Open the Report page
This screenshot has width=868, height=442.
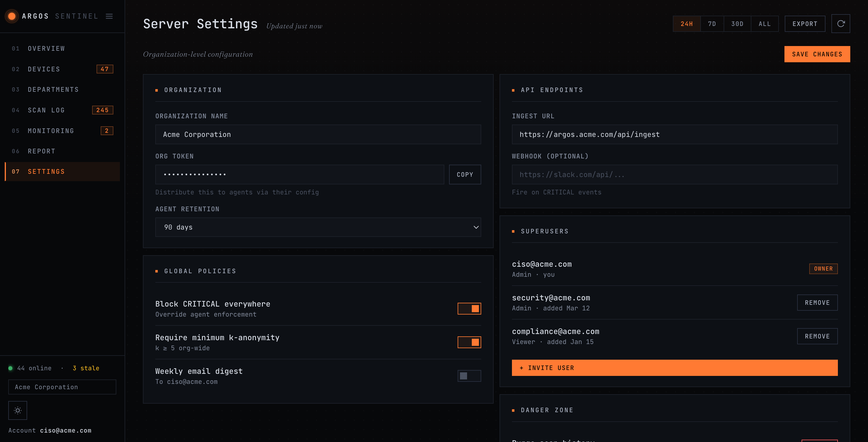tap(62, 151)
